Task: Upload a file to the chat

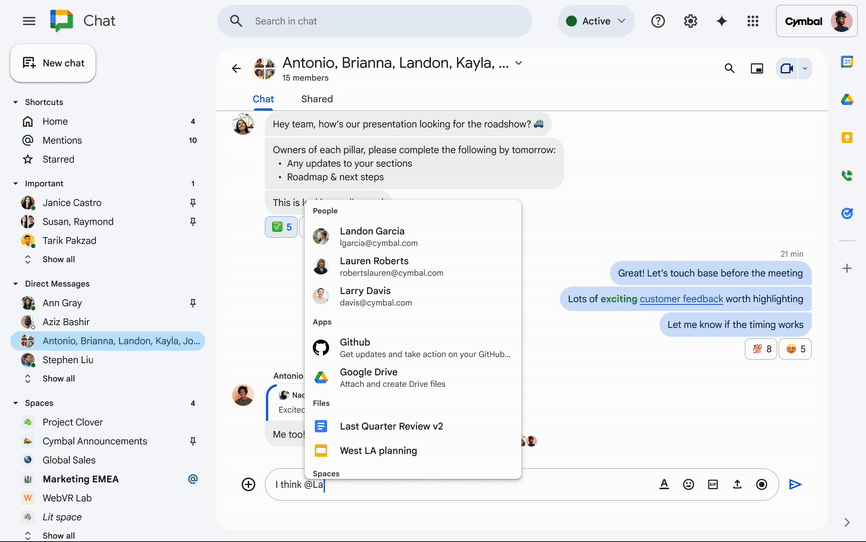Action: pyautogui.click(x=737, y=485)
